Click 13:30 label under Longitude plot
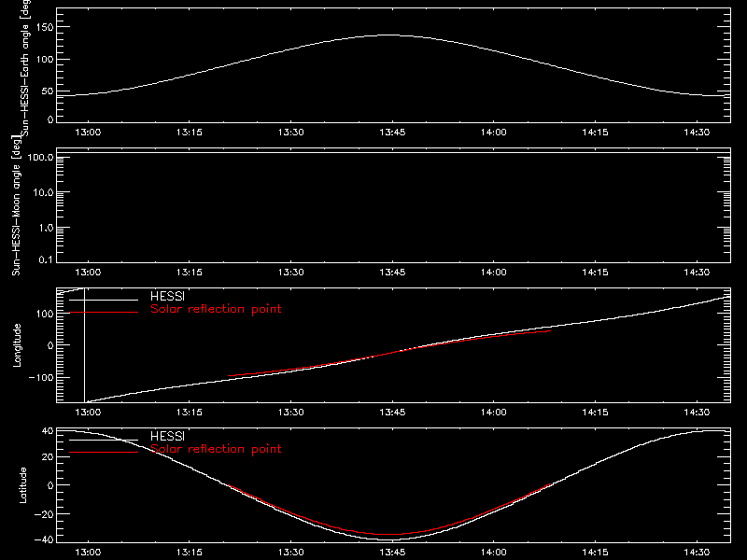Screen dimensions: 747x560 pyautogui.click(x=290, y=412)
